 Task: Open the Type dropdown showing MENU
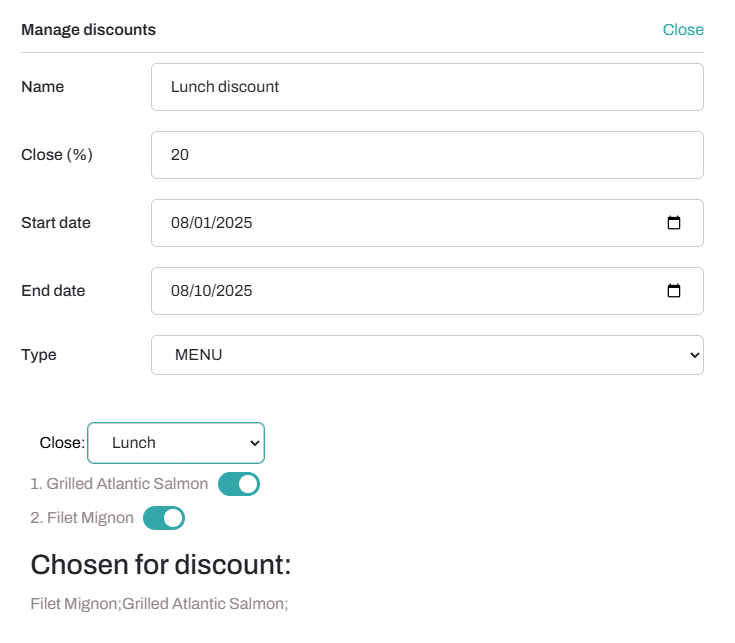pyautogui.click(x=427, y=355)
